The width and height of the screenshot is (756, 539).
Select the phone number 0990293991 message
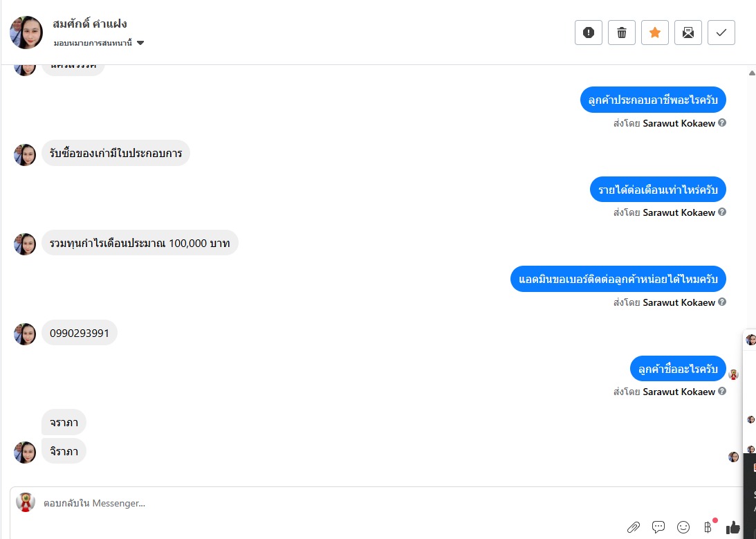(x=80, y=333)
